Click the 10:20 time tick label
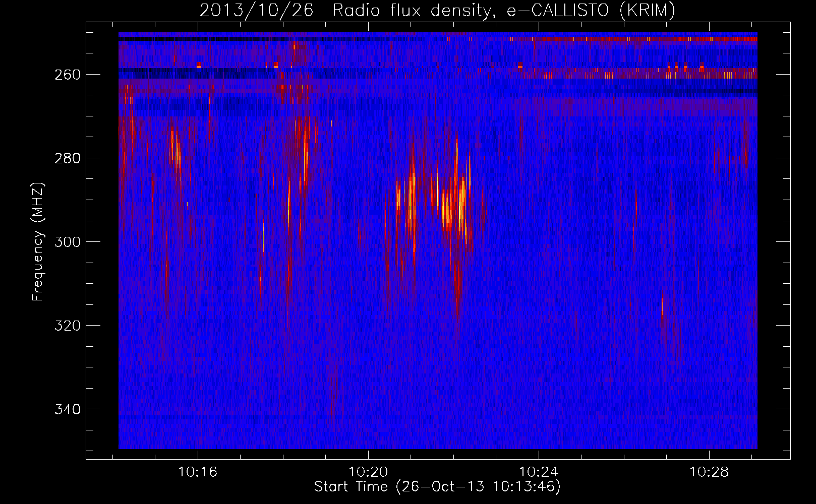Viewport: 816px width, 504px height. pyautogui.click(x=368, y=472)
